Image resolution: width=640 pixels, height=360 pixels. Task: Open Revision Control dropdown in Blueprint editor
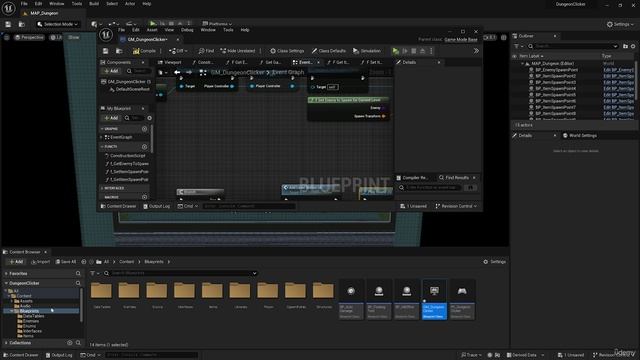[x=456, y=207]
